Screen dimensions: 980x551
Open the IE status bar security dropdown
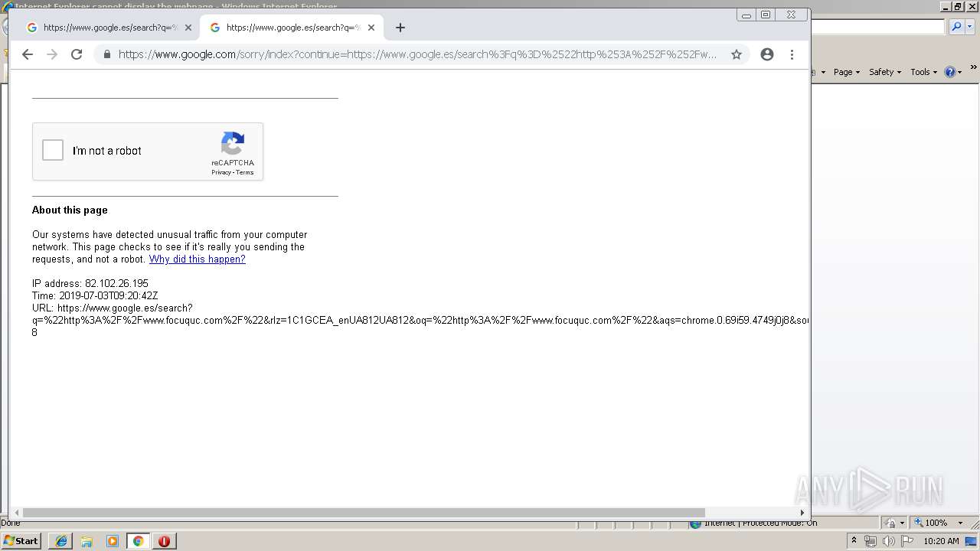(902, 523)
